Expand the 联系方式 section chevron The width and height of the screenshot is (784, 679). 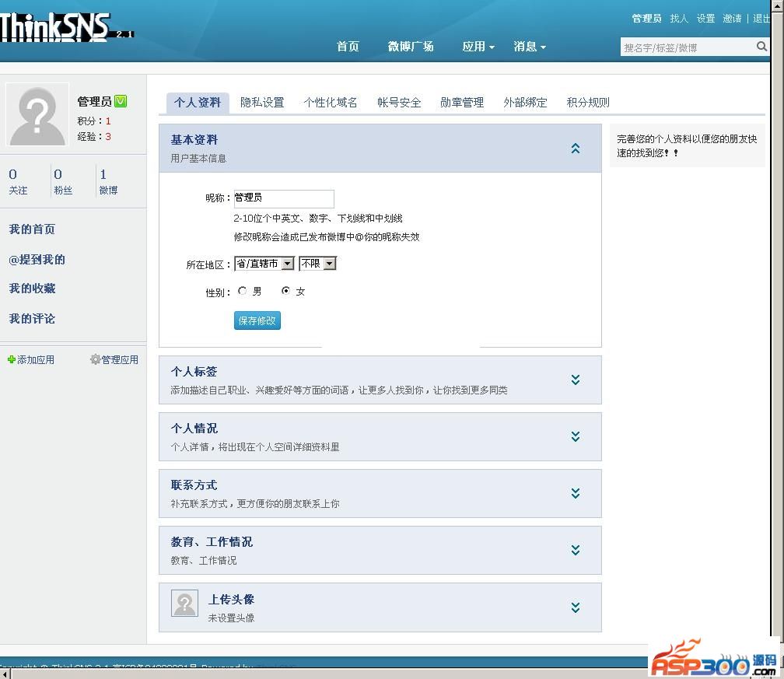[576, 493]
